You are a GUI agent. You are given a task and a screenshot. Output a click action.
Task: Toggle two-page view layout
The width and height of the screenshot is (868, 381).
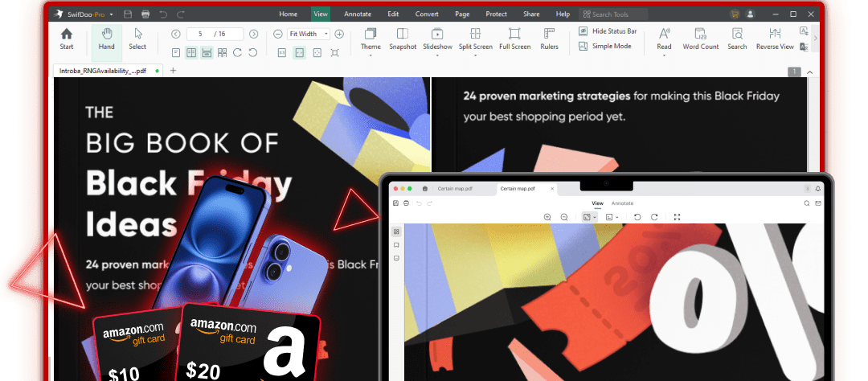191,52
